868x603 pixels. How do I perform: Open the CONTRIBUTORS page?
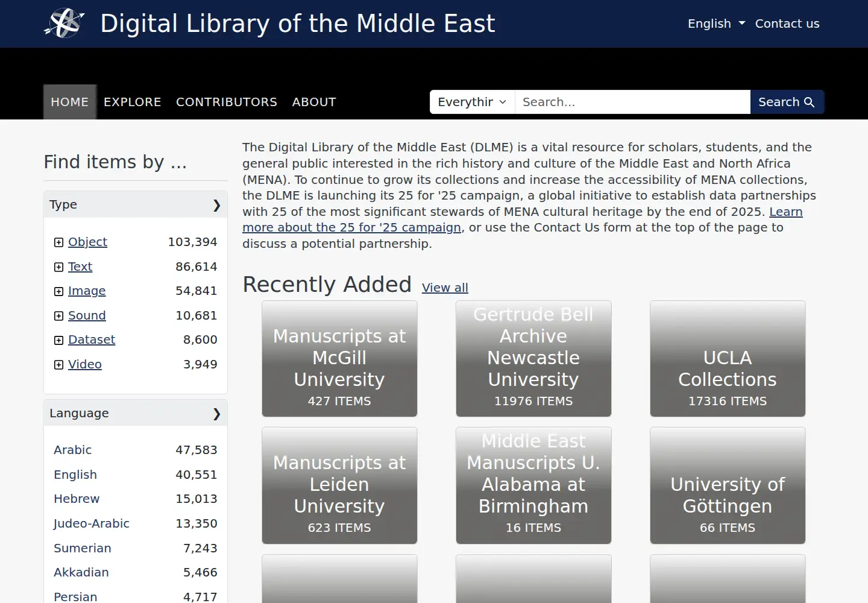(x=227, y=102)
